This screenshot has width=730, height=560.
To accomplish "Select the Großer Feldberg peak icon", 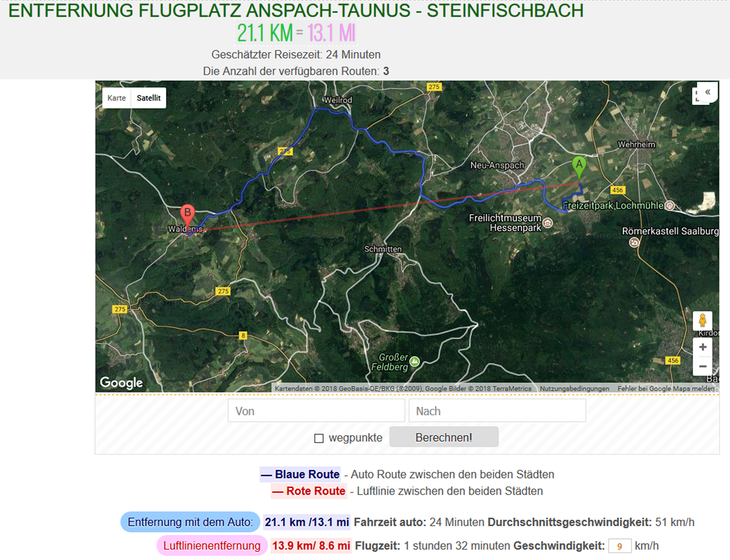I will coord(415,362).
